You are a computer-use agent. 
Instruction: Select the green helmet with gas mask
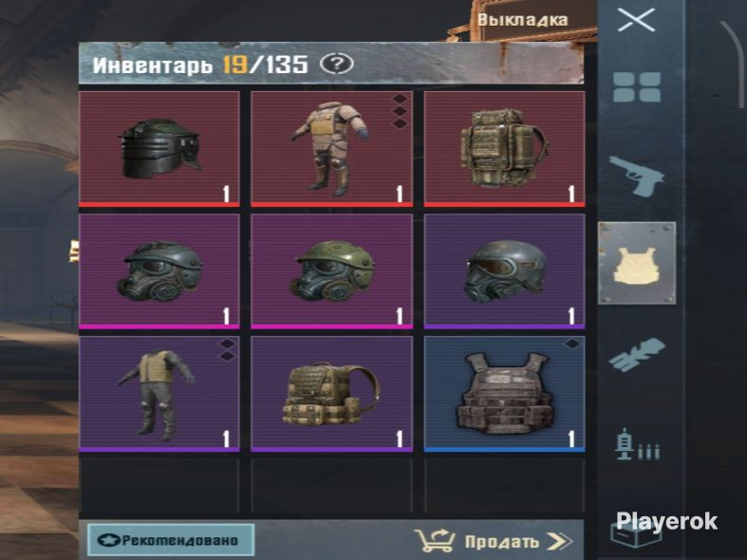pos(331,271)
